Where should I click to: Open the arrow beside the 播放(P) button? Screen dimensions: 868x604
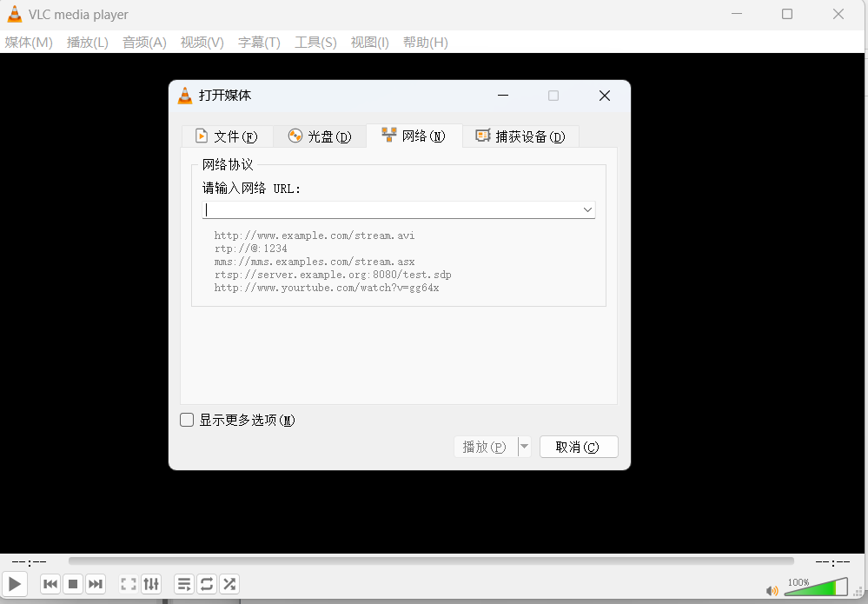point(524,447)
